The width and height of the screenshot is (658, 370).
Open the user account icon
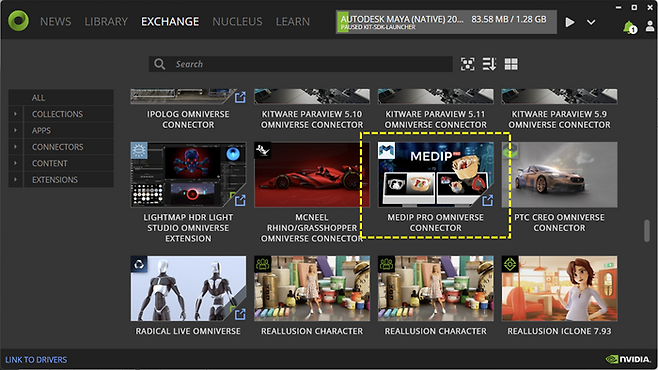(650, 26)
